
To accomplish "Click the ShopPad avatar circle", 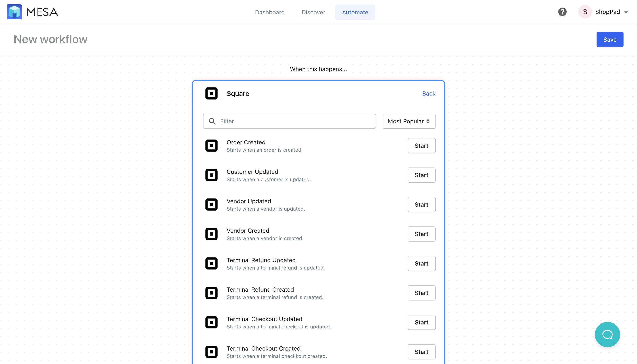I will 585,12.
